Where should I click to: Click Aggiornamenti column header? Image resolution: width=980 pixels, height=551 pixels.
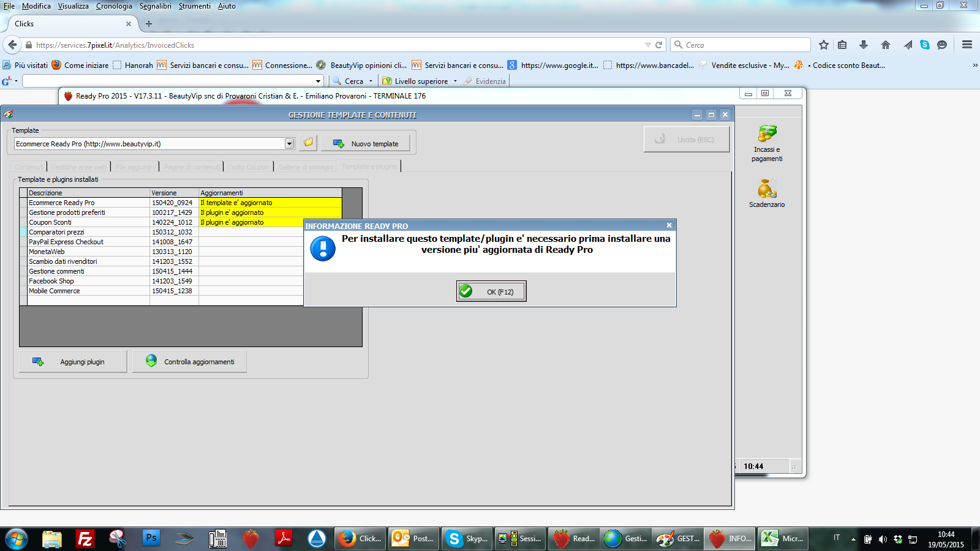click(270, 193)
